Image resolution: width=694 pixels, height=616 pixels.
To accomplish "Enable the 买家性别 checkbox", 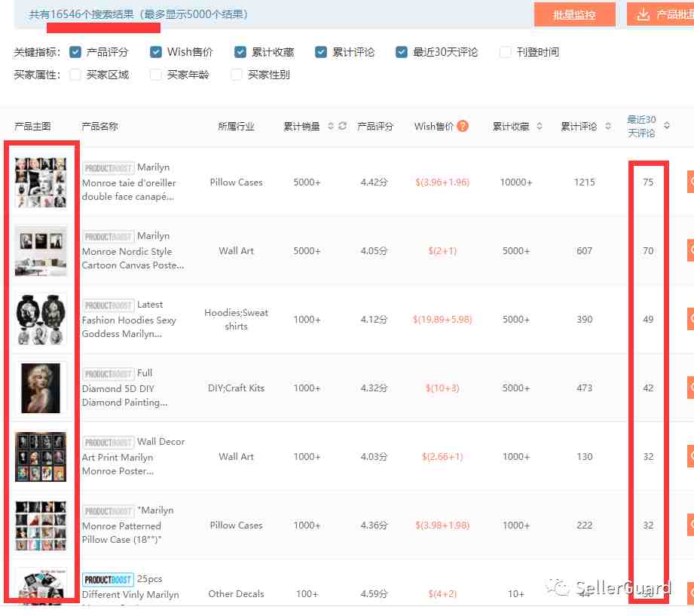I will tap(237, 75).
